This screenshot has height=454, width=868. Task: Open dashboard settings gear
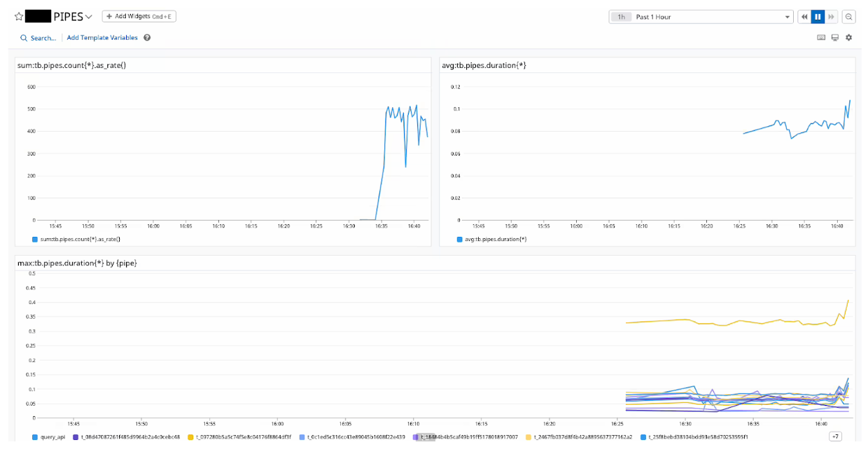848,38
